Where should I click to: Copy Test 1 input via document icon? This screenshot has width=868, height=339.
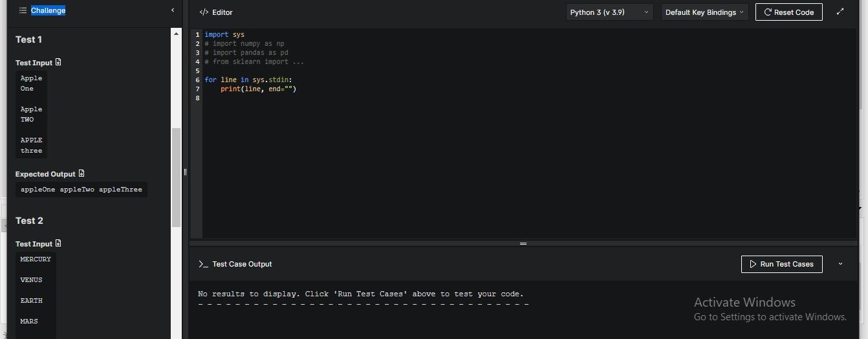tap(58, 62)
